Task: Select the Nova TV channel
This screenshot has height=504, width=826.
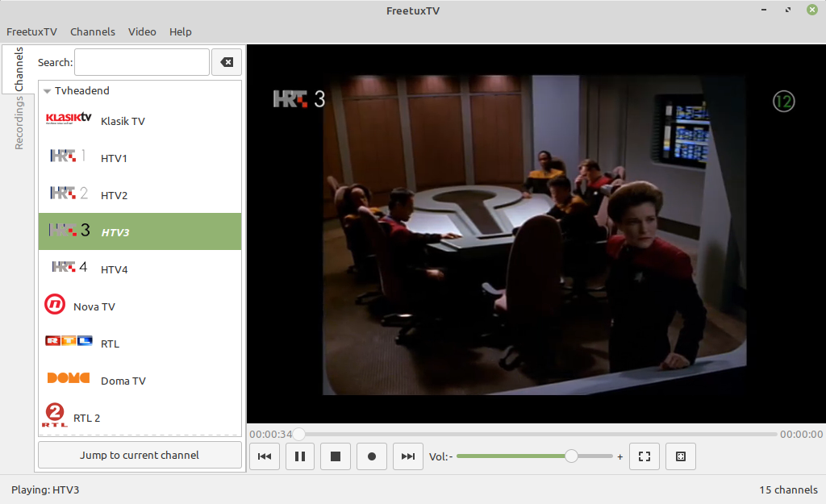Action: pyautogui.click(x=94, y=306)
